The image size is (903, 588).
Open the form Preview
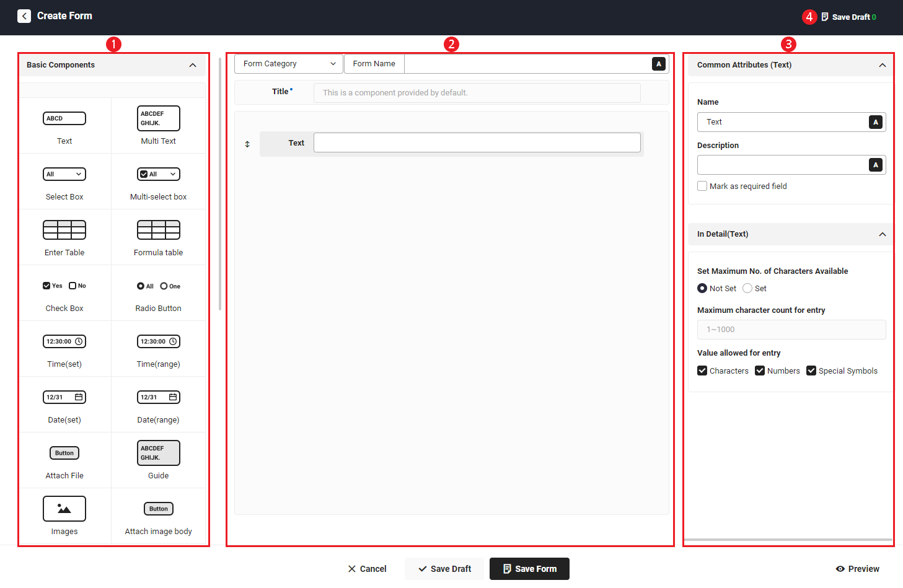click(857, 569)
